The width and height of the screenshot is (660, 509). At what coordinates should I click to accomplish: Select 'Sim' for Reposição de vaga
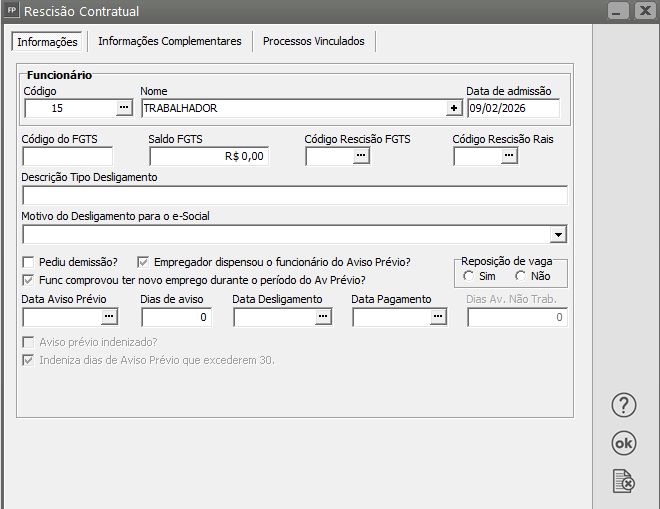click(x=469, y=276)
